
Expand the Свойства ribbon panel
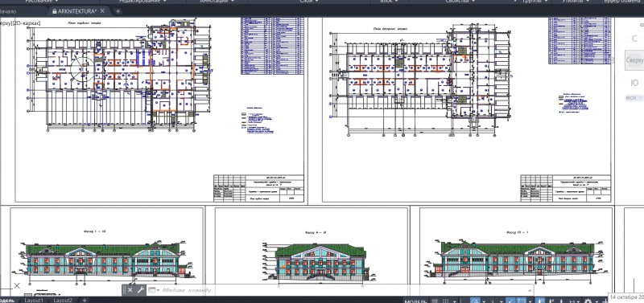460,2
